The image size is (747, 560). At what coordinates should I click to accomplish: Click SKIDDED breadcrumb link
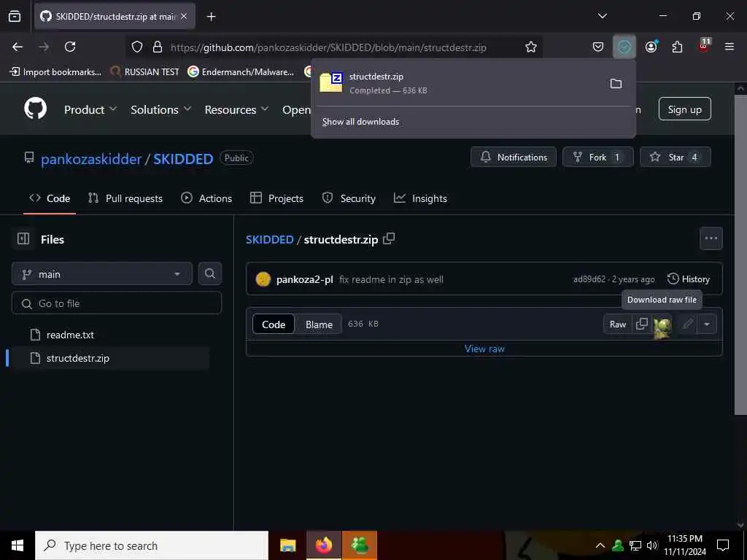click(x=269, y=239)
